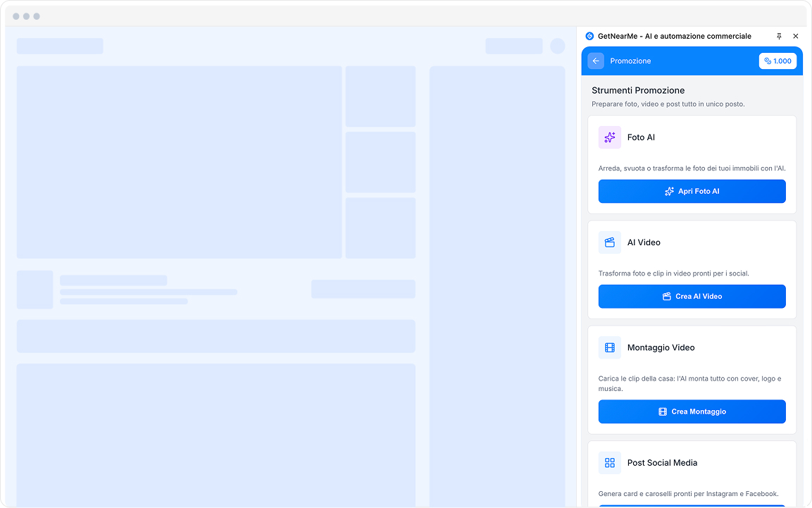812x508 pixels.
Task: Click the GetNearMe logo icon
Action: coord(589,36)
